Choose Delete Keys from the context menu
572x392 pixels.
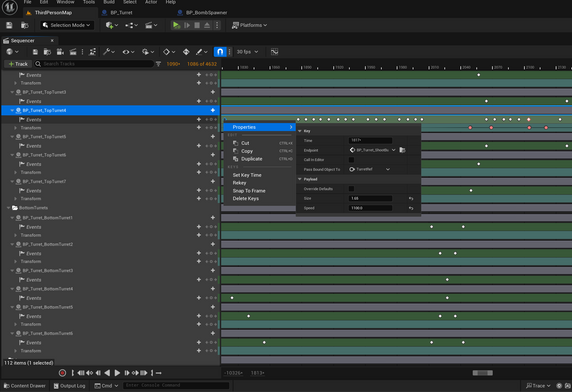click(x=259, y=198)
